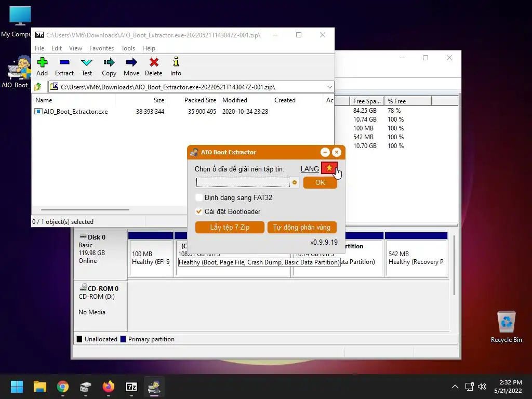Sort by the Name column header
The height and width of the screenshot is (399, 532).
point(74,100)
